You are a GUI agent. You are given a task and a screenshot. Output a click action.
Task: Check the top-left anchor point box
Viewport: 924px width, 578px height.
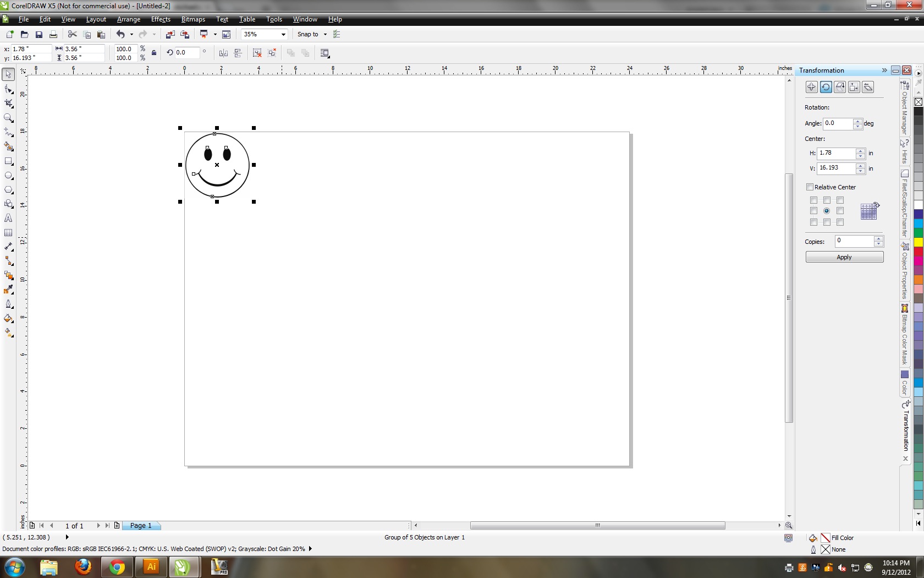tap(813, 200)
